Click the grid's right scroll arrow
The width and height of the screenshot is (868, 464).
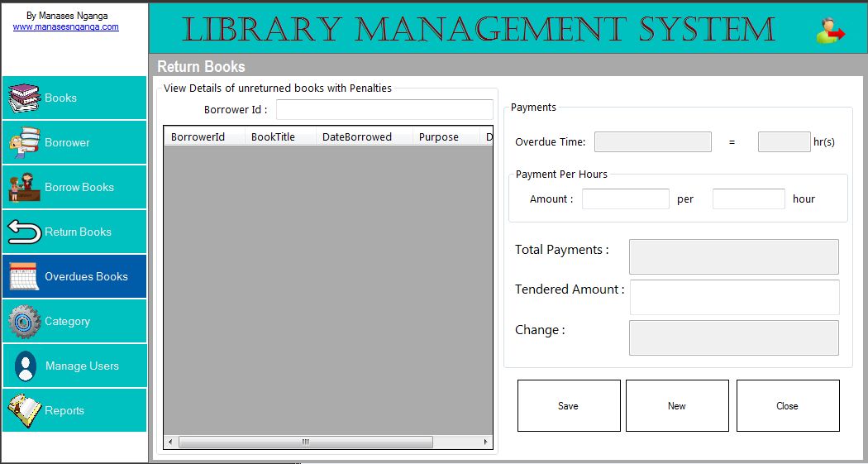(x=485, y=442)
